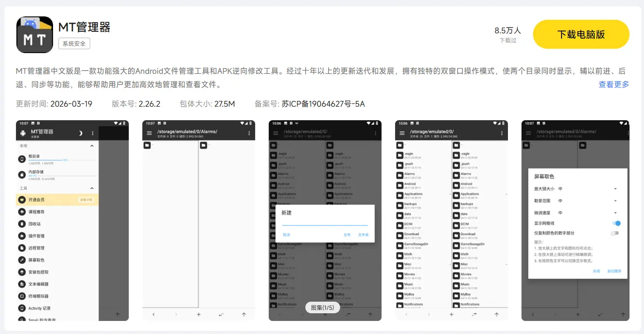Click 取消 in the 新建 dialog
The width and height of the screenshot is (644, 334).
point(287,235)
